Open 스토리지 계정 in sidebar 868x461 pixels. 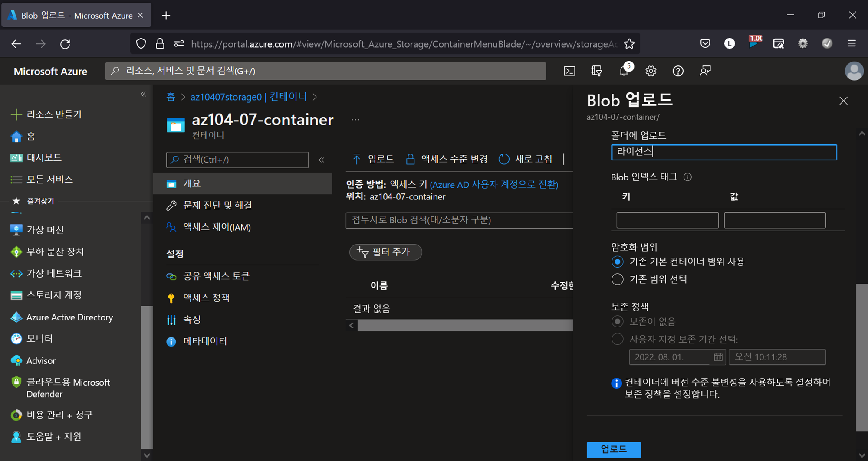[x=46, y=295]
